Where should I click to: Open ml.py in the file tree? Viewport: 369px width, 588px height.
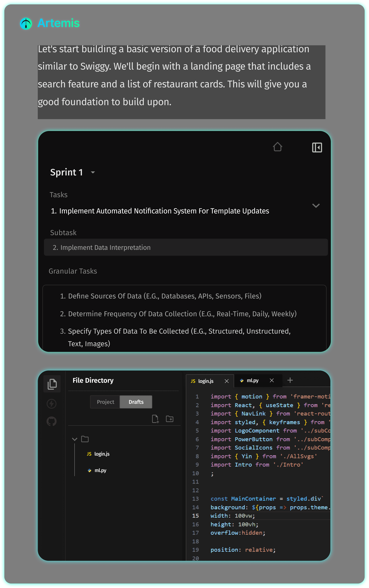pyautogui.click(x=97, y=470)
